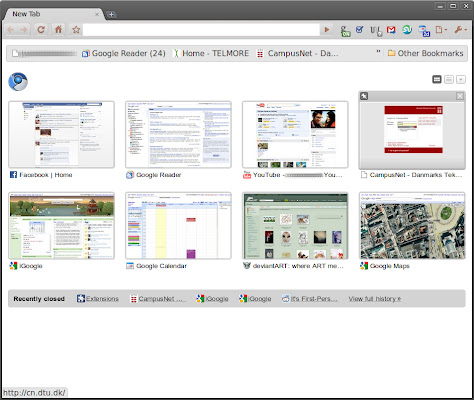Open the Facebook thumbnail
The width and height of the screenshot is (474, 400).
coord(61,135)
